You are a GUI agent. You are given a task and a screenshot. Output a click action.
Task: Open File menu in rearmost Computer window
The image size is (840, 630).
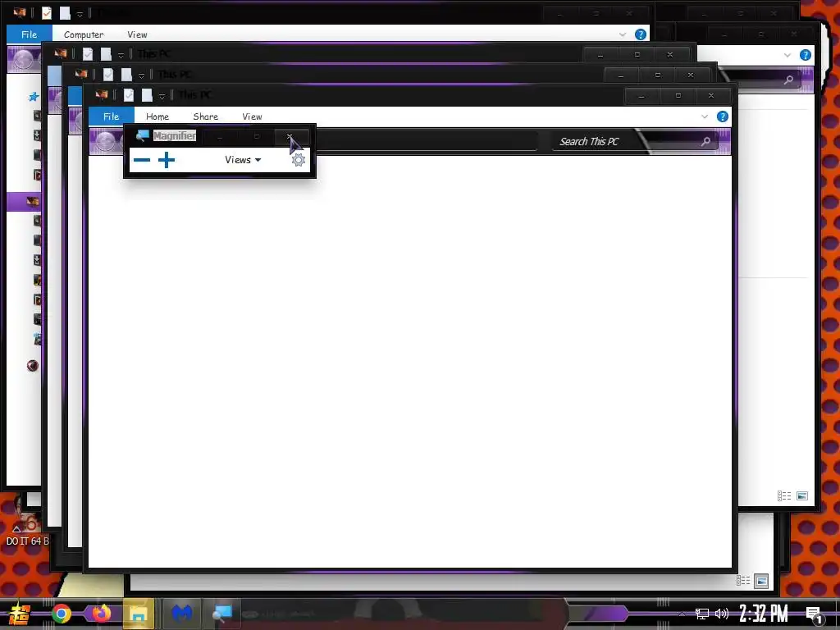tap(29, 34)
